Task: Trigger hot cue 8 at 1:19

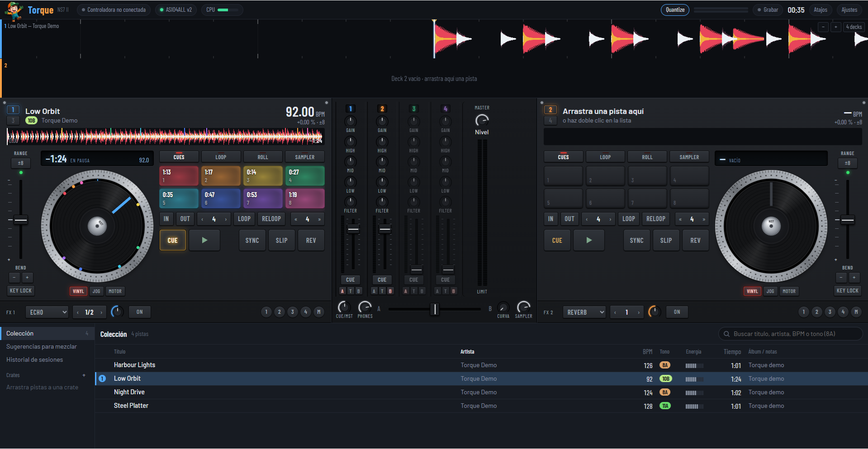Action: point(305,199)
